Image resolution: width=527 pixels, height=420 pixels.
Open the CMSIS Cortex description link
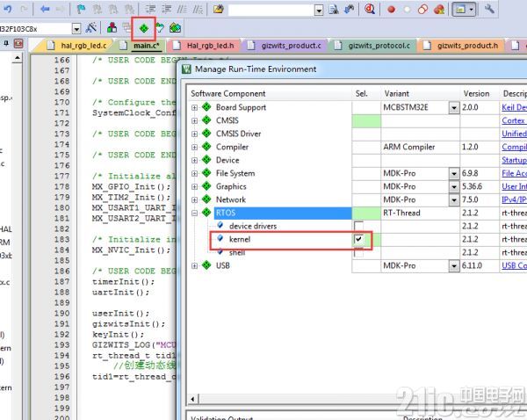[514, 120]
